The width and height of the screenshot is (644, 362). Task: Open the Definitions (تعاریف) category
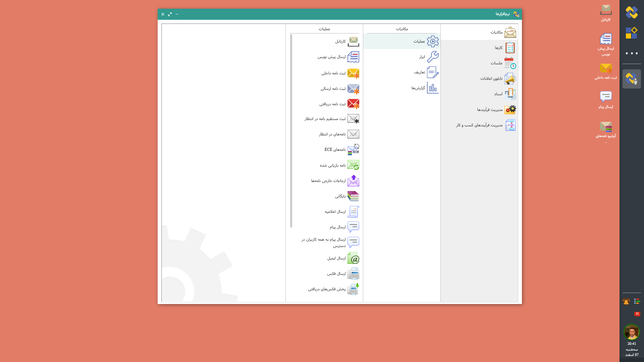432,72
